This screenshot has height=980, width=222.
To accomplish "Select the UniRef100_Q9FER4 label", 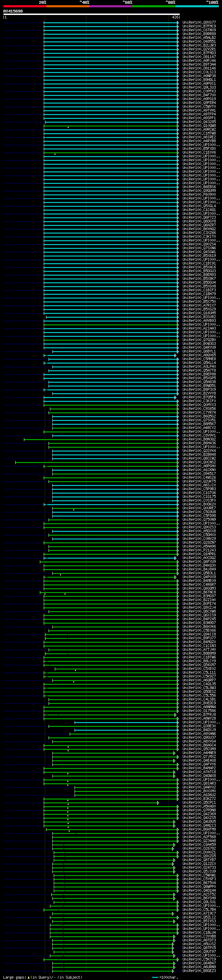I will [199, 103].
